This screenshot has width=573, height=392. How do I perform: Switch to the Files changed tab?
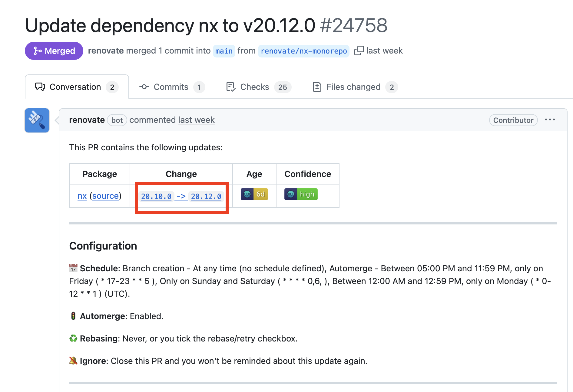353,87
